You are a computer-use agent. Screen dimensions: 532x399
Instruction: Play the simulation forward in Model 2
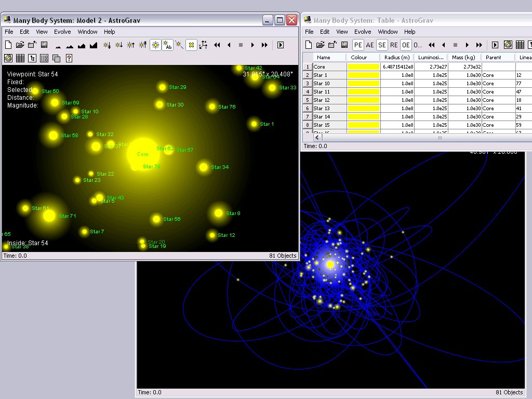[x=252, y=45]
